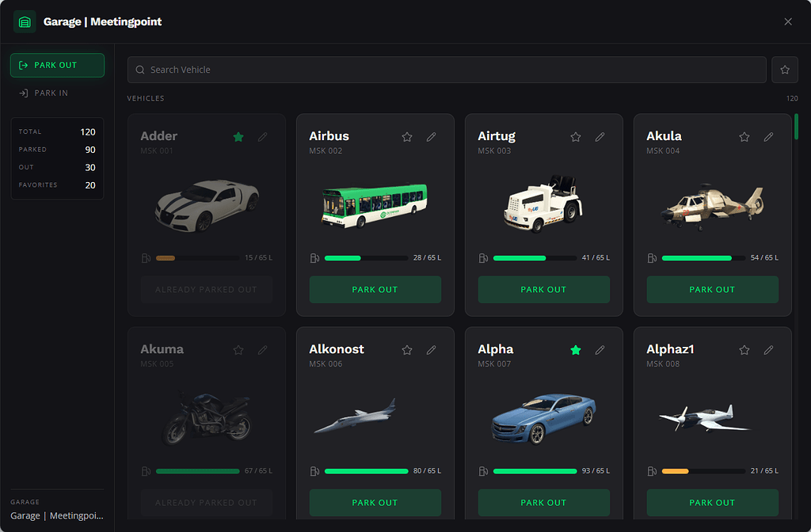Click the edit pencil on Alkonost card
The image size is (811, 532).
coord(432,350)
